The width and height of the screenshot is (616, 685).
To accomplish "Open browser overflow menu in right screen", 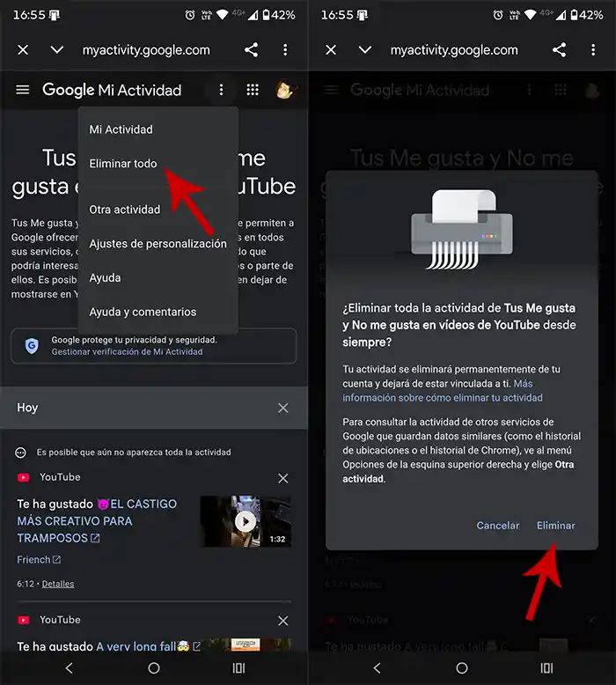I will click(x=593, y=50).
